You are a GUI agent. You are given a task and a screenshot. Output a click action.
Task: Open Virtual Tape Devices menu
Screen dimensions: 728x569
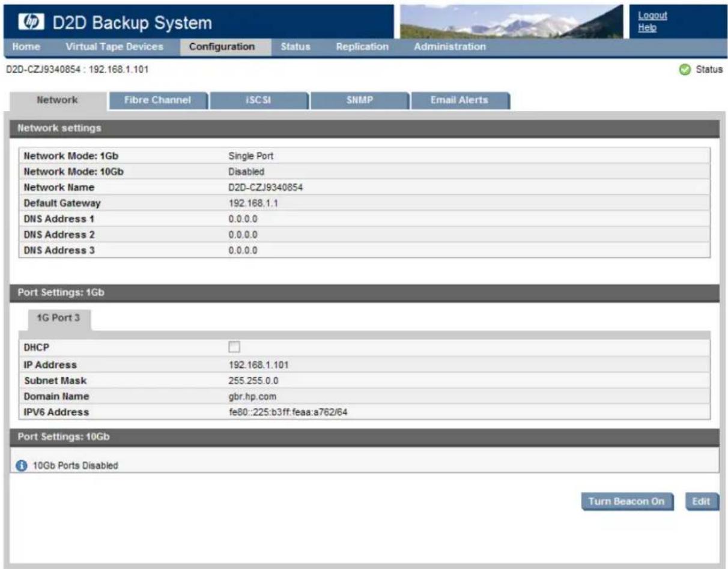[x=114, y=47]
